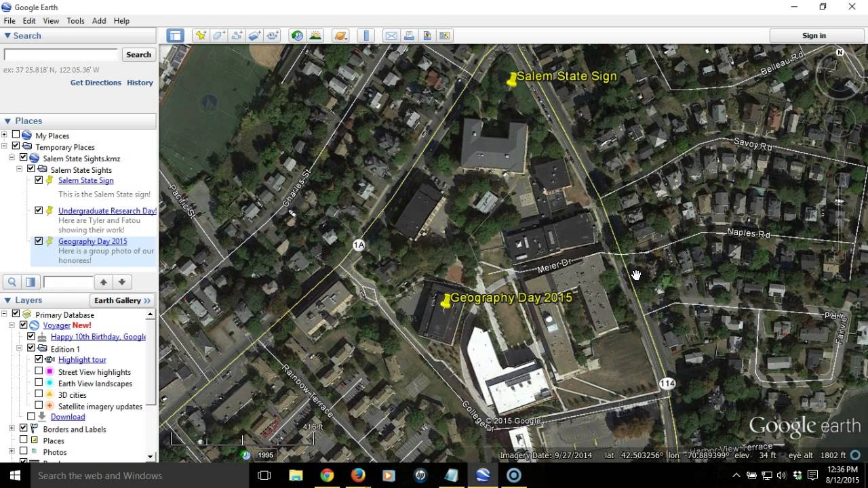
Task: Open the Earth Gallery button
Action: coord(122,300)
